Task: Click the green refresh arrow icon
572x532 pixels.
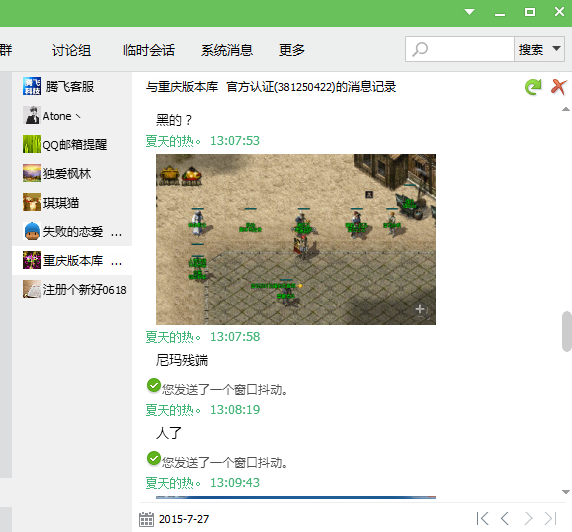Action: point(533,87)
